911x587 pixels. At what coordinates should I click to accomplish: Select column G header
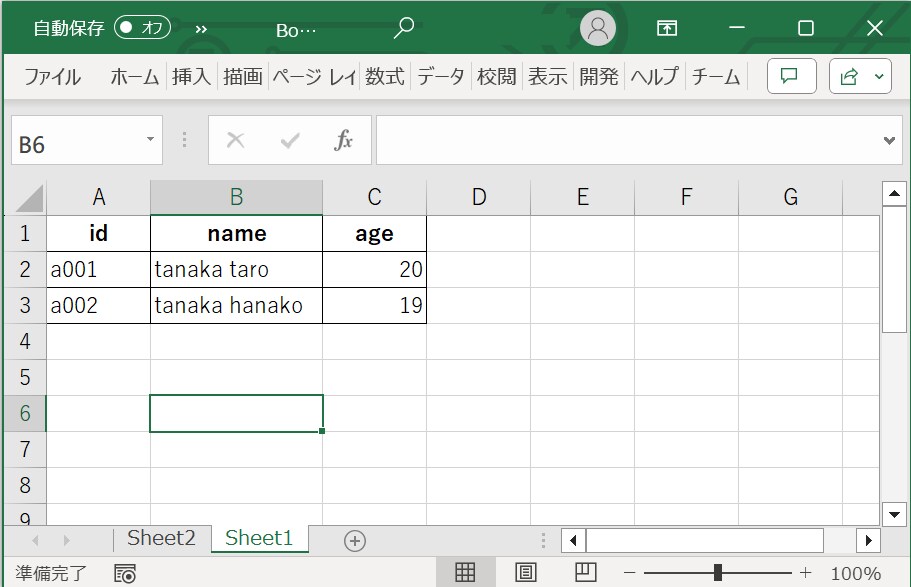[790, 197]
